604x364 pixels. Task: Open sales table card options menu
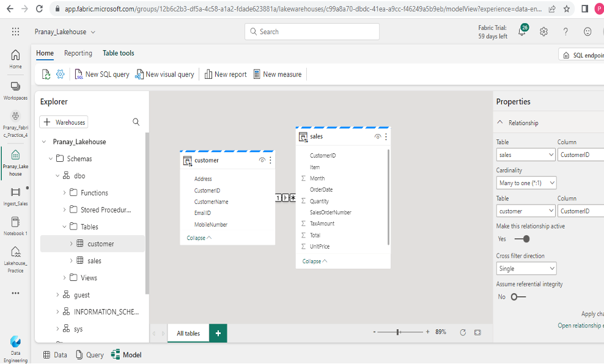(386, 137)
